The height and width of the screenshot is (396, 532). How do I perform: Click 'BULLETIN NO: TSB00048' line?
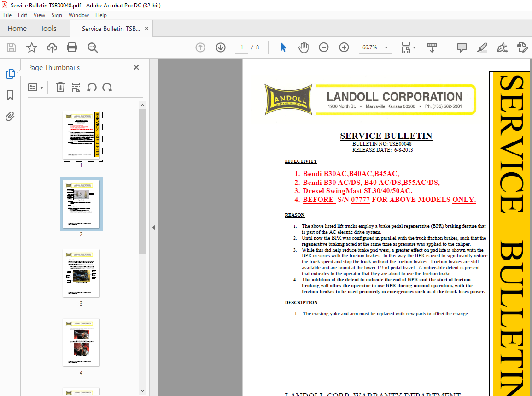pos(382,144)
